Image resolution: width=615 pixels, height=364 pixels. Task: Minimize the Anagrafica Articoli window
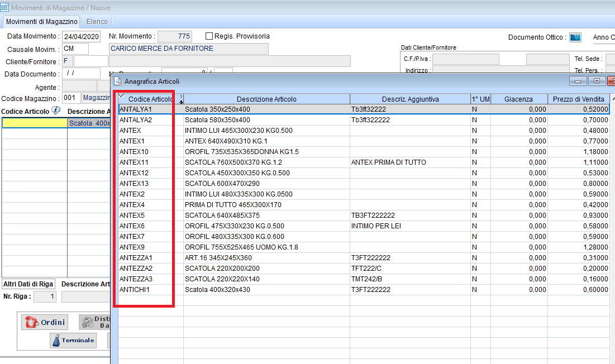(x=578, y=81)
